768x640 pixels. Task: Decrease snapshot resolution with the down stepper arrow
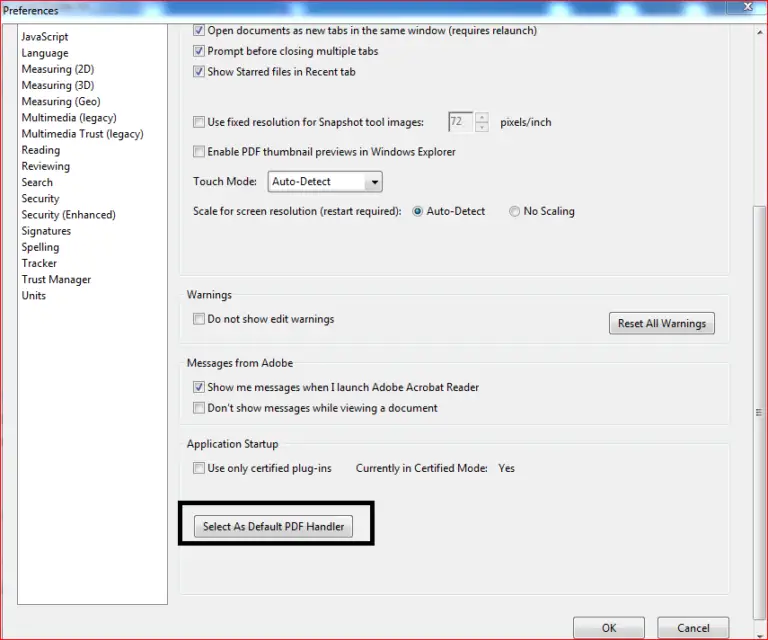click(482, 127)
